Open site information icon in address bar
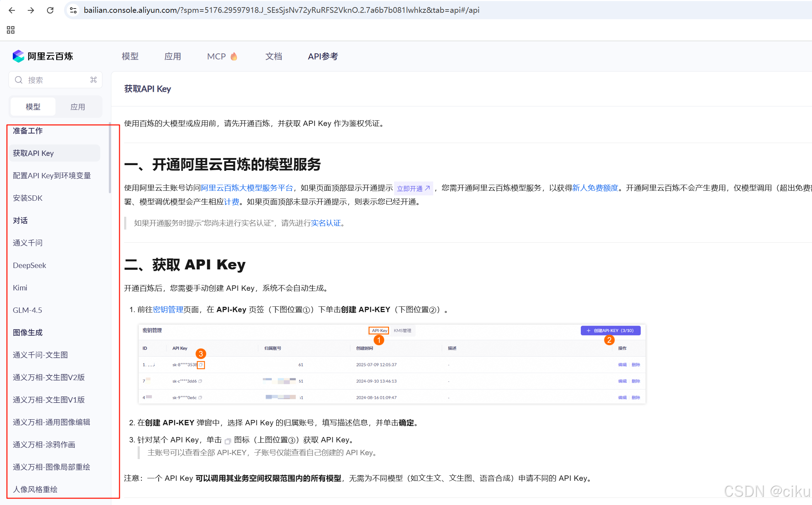812x505 pixels. [x=73, y=10]
